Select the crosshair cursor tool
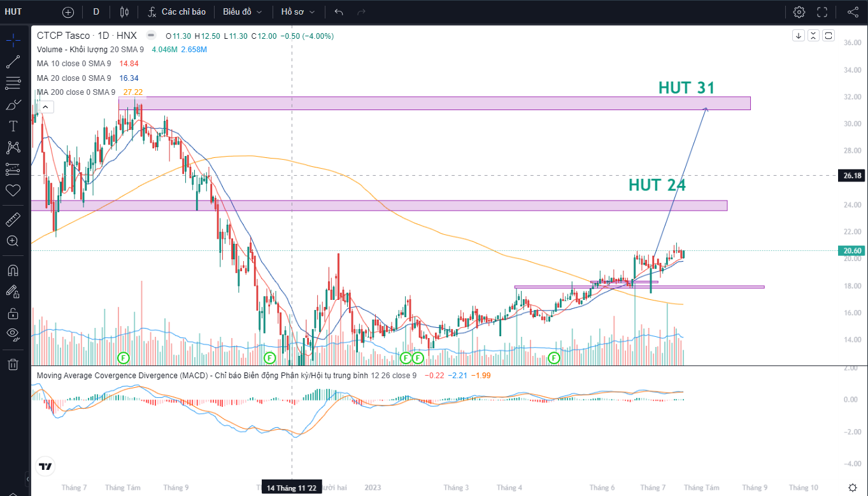Image resolution: width=868 pixels, height=496 pixels. [x=13, y=41]
